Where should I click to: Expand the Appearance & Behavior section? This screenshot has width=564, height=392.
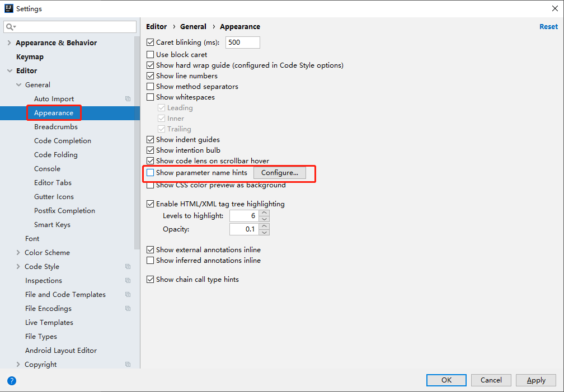coord(9,43)
